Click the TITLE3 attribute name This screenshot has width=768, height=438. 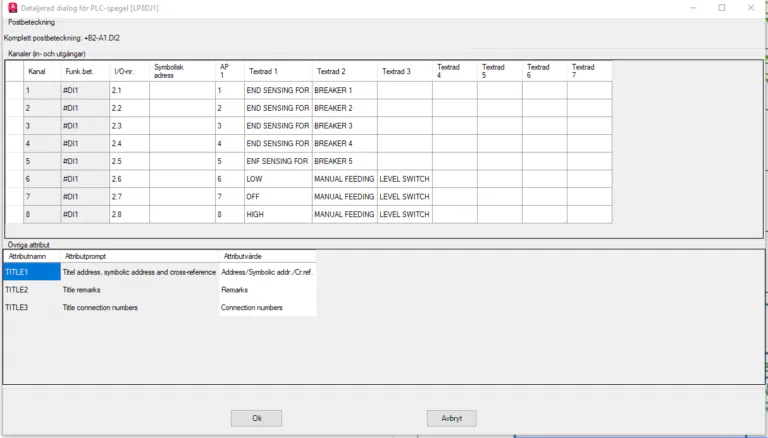[31, 308]
